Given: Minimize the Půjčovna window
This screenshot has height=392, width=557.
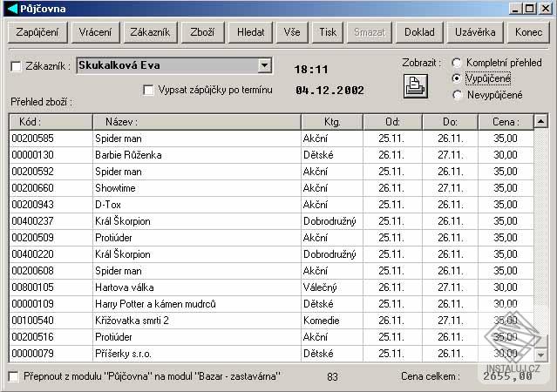Looking at the screenshot, I should click(514, 9).
